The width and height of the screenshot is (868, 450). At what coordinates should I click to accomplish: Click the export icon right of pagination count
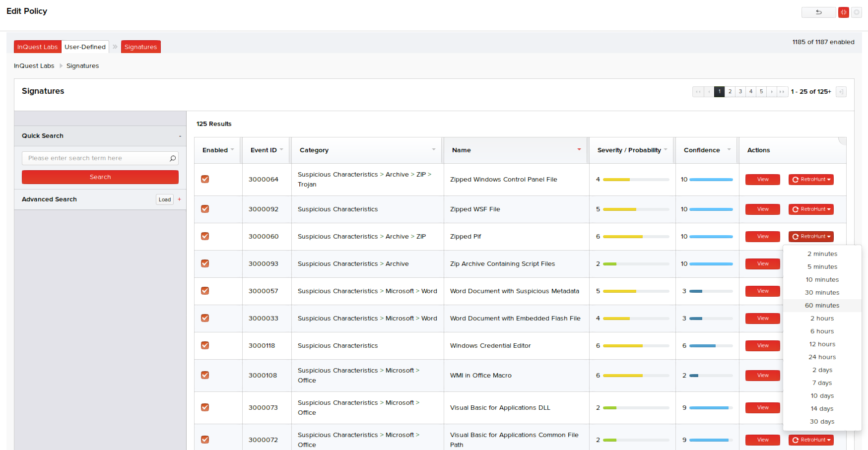(x=841, y=92)
